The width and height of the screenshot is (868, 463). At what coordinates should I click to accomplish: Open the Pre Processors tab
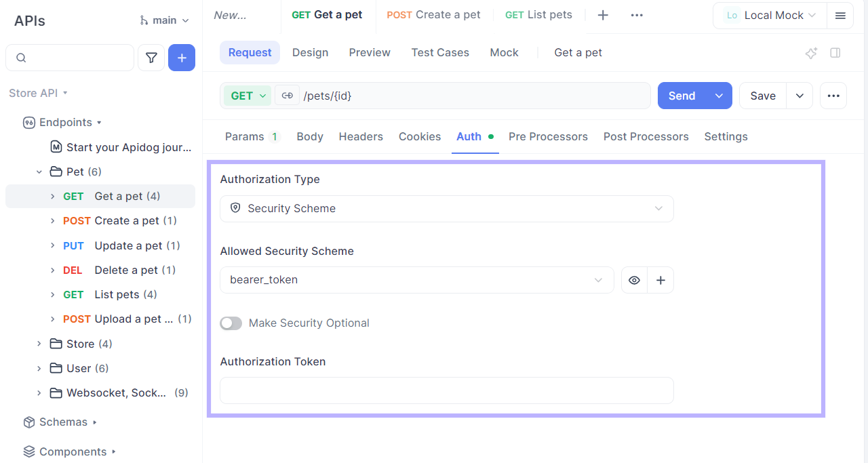pos(548,137)
